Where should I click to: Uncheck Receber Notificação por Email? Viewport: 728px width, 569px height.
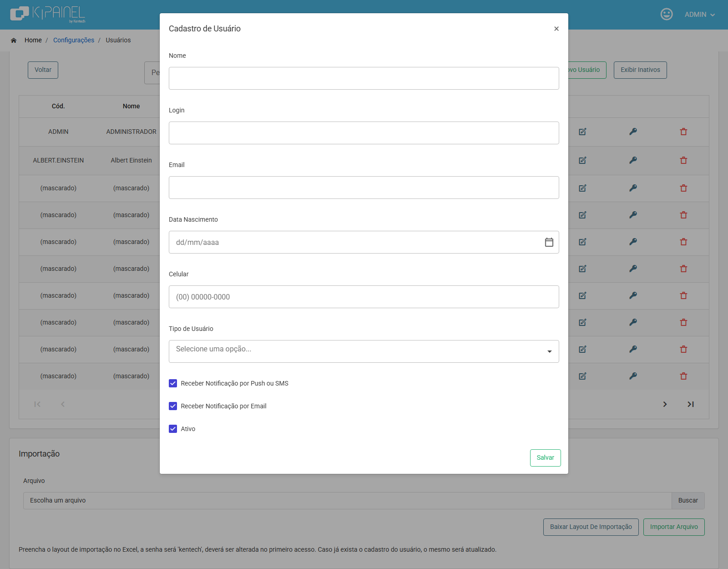pyautogui.click(x=173, y=406)
